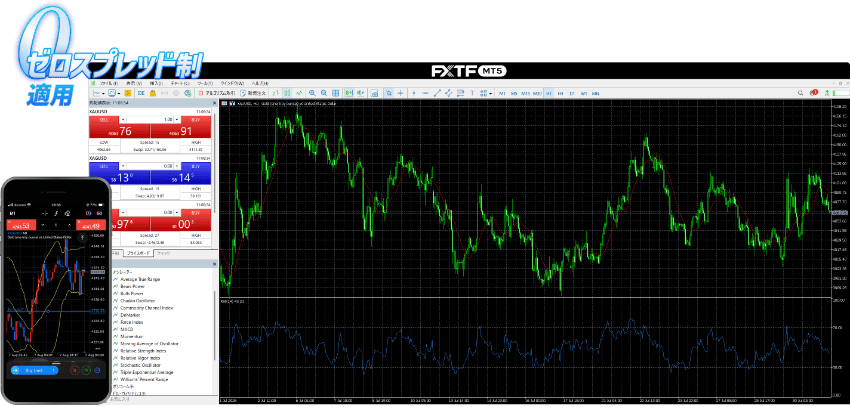Select the trendline drawing tool
The height and width of the screenshot is (407, 850).
[x=437, y=93]
